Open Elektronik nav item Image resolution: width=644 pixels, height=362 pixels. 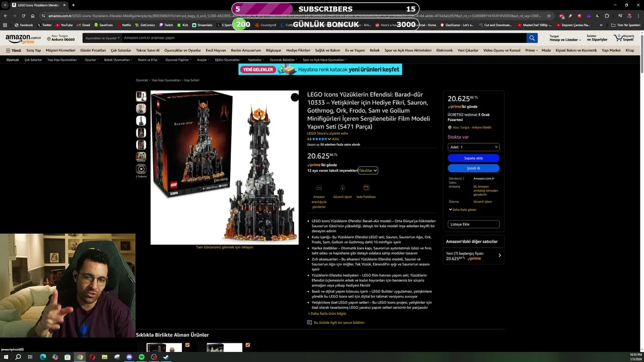tap(444, 50)
